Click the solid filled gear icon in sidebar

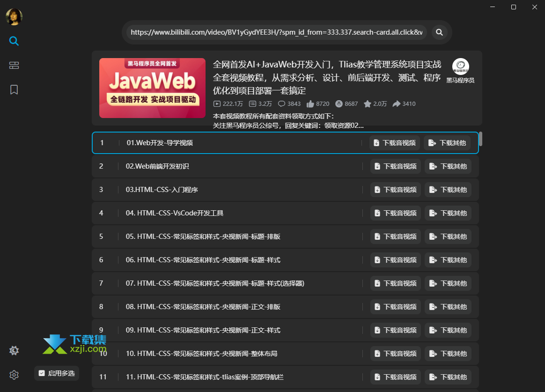(x=14, y=350)
